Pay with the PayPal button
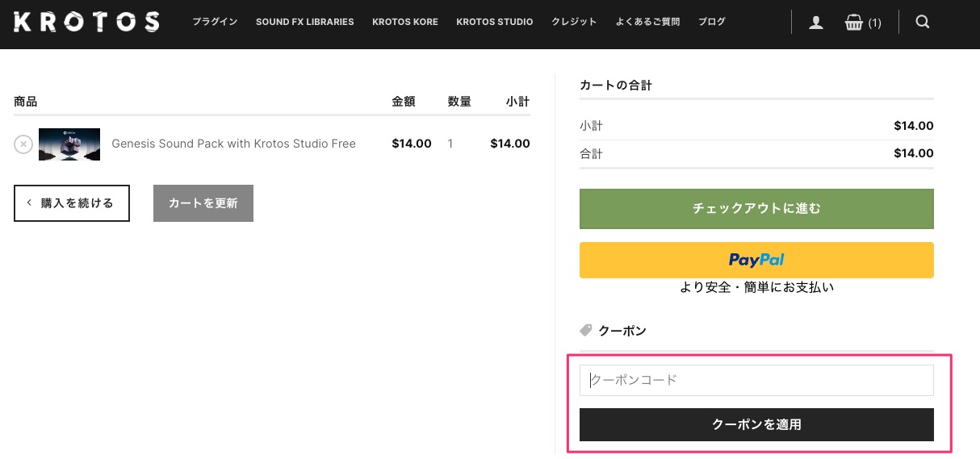The image size is (980, 459). coord(756,260)
